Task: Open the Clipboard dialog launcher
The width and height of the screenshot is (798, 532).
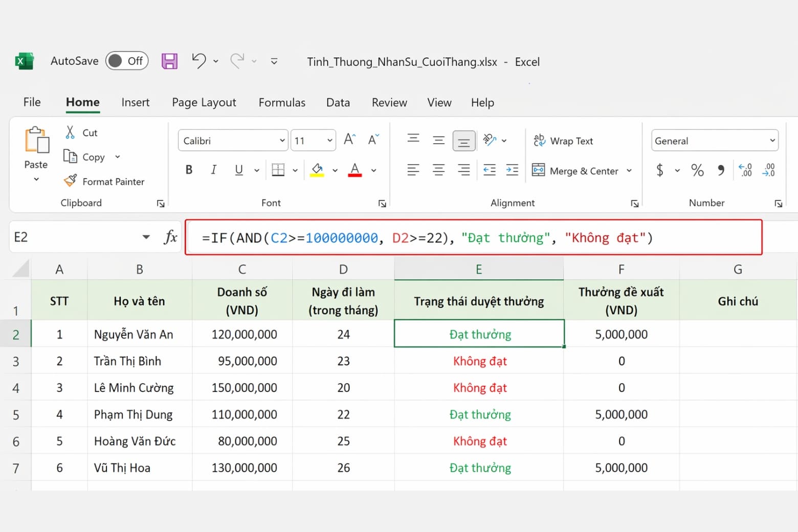Action: coord(161,204)
